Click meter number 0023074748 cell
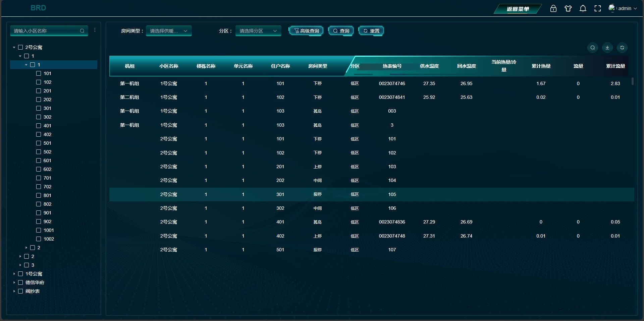This screenshot has width=644, height=321. coord(392,236)
